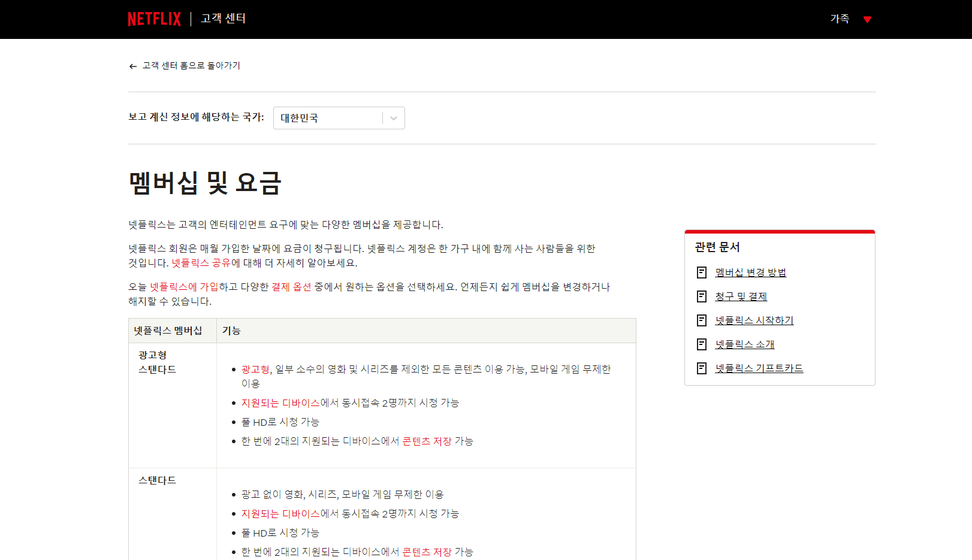This screenshot has width=972, height=560.
Task: Open 지원되는 디바이스 link in 광고형 스탠다드 row
Action: pos(280,403)
